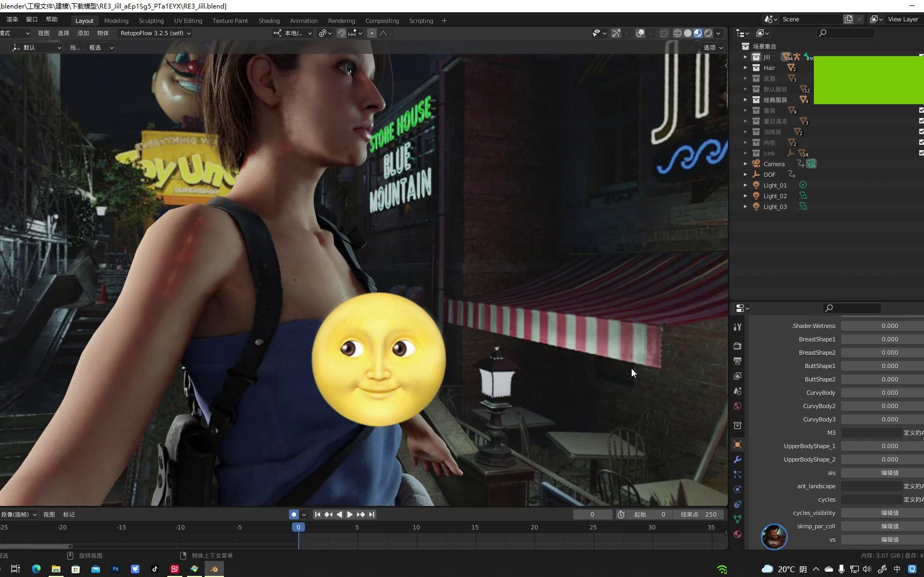The width and height of the screenshot is (924, 577).
Task: Expand the jill collection in outliner
Action: pos(746,57)
